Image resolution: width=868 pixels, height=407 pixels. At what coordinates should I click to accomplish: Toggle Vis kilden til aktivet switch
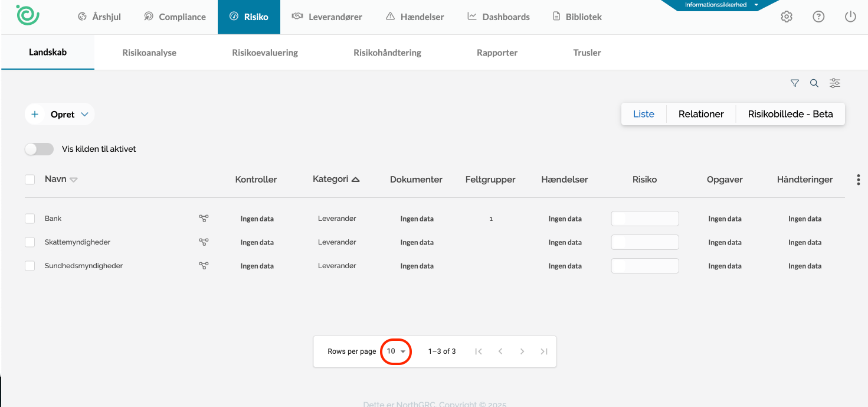39,149
